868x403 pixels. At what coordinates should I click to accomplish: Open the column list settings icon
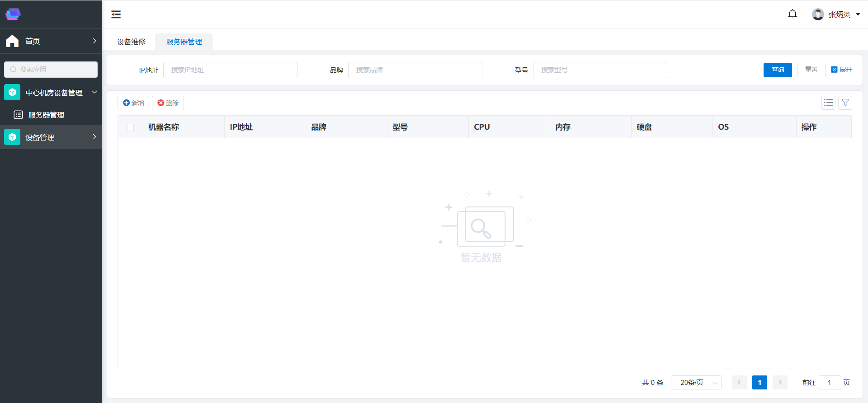[x=828, y=103]
